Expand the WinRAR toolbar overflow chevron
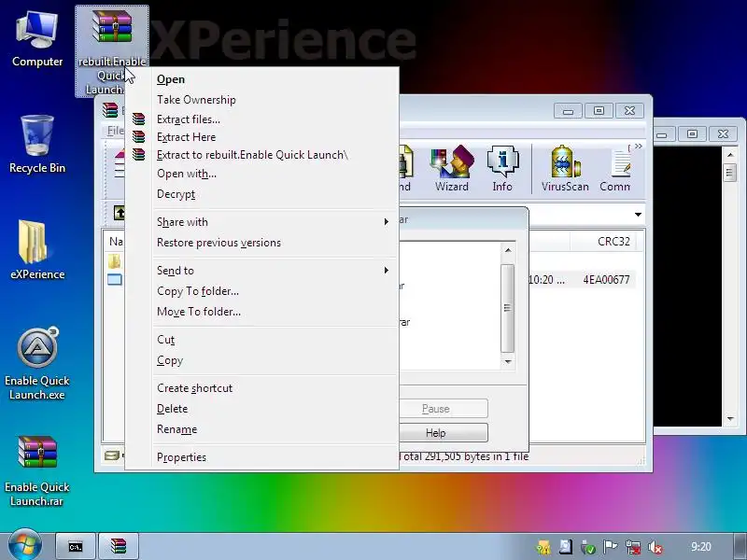Screen dimensions: 747x560 [639, 147]
